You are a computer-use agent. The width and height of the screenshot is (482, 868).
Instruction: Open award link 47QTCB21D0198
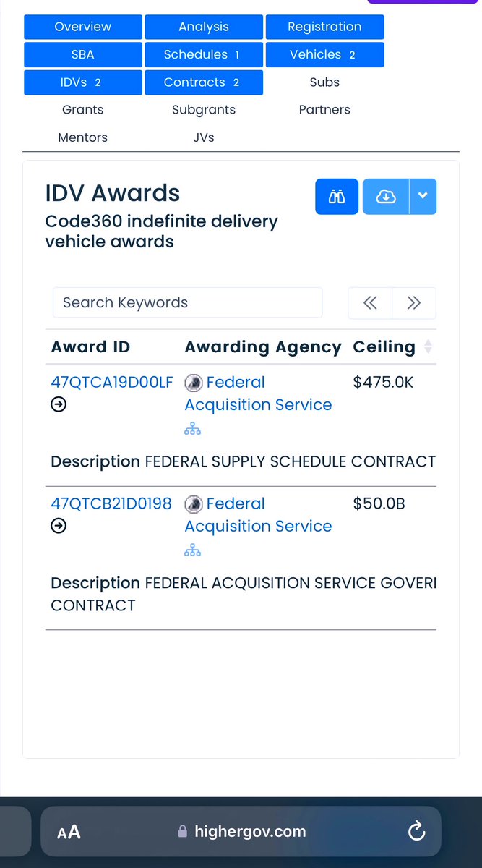pyautogui.click(x=111, y=504)
